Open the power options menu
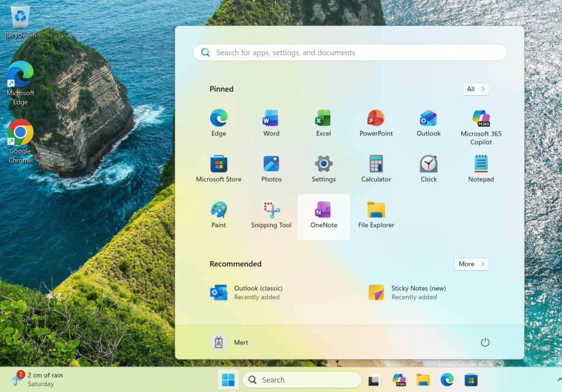Viewport: 562px width, 392px height. [x=485, y=342]
